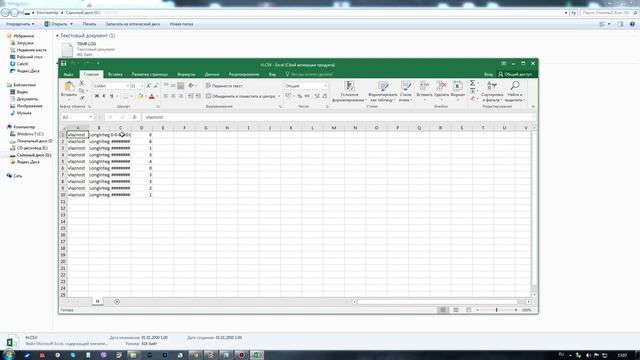Open the Файл tab

click(x=69, y=74)
